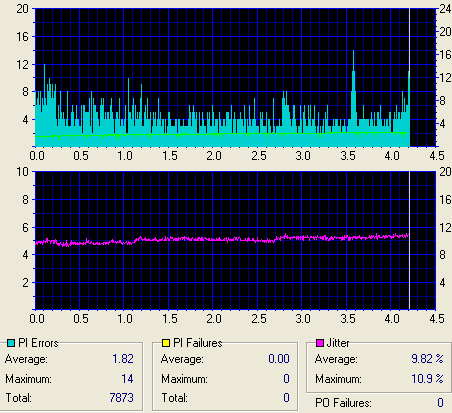Select the PI Errors maximum value 14

click(x=127, y=379)
